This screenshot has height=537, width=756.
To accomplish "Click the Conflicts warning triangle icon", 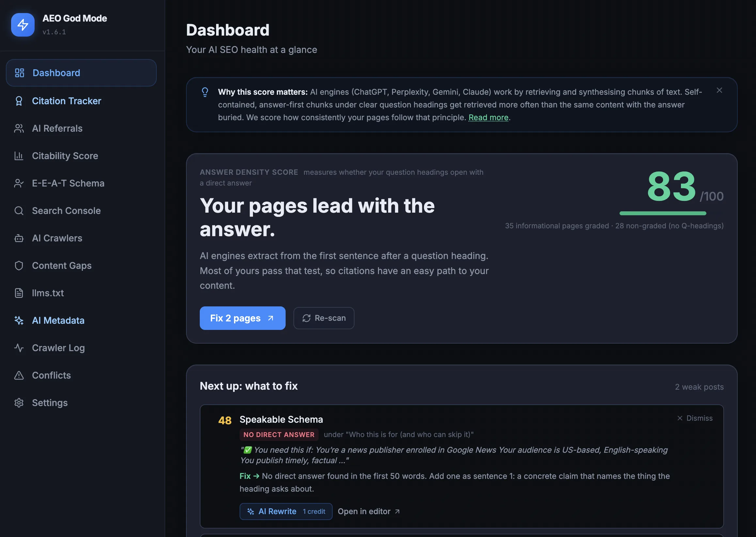I will pyautogui.click(x=19, y=375).
